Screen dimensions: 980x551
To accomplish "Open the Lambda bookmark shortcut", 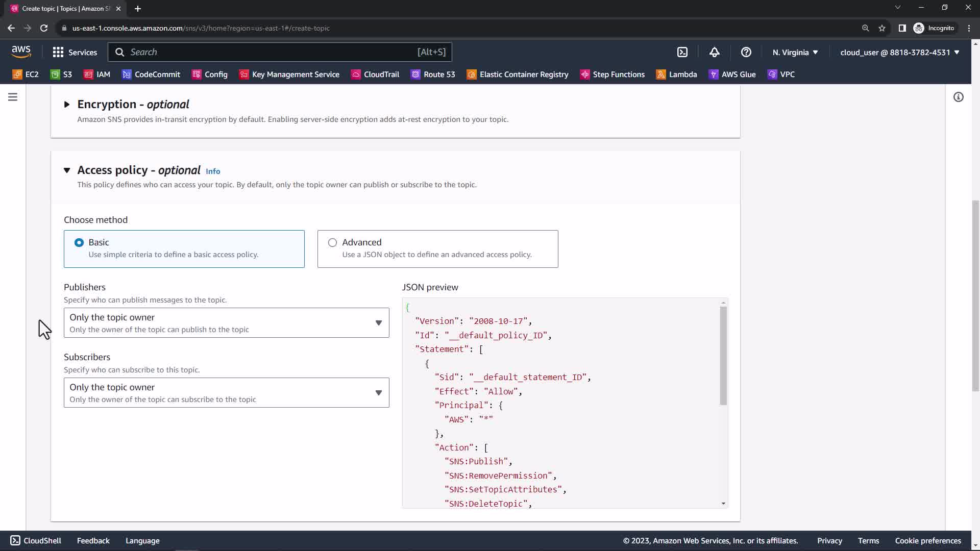I will click(x=676, y=74).
